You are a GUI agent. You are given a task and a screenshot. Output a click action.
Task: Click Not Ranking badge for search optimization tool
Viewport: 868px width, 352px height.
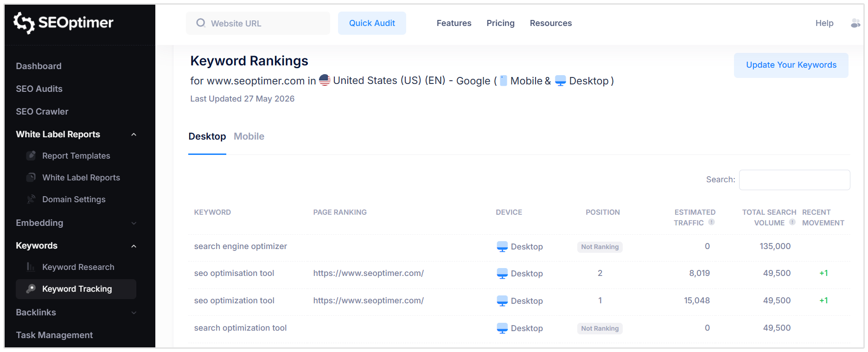point(600,328)
